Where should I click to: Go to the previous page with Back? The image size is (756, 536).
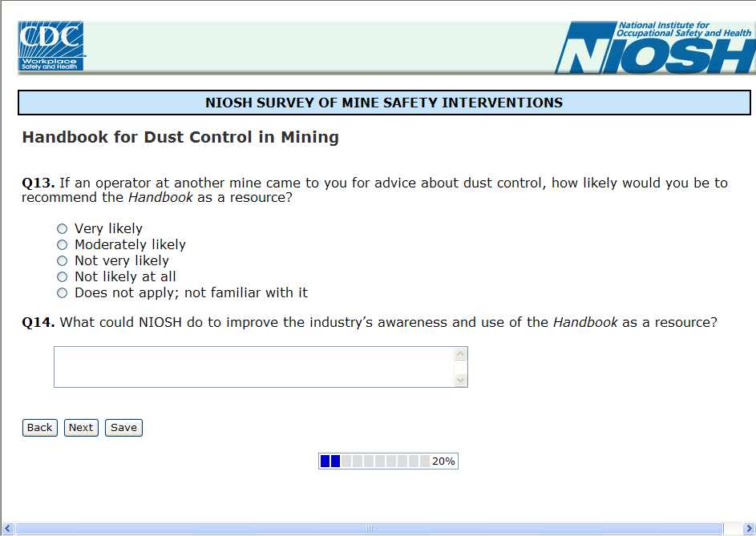tap(39, 428)
